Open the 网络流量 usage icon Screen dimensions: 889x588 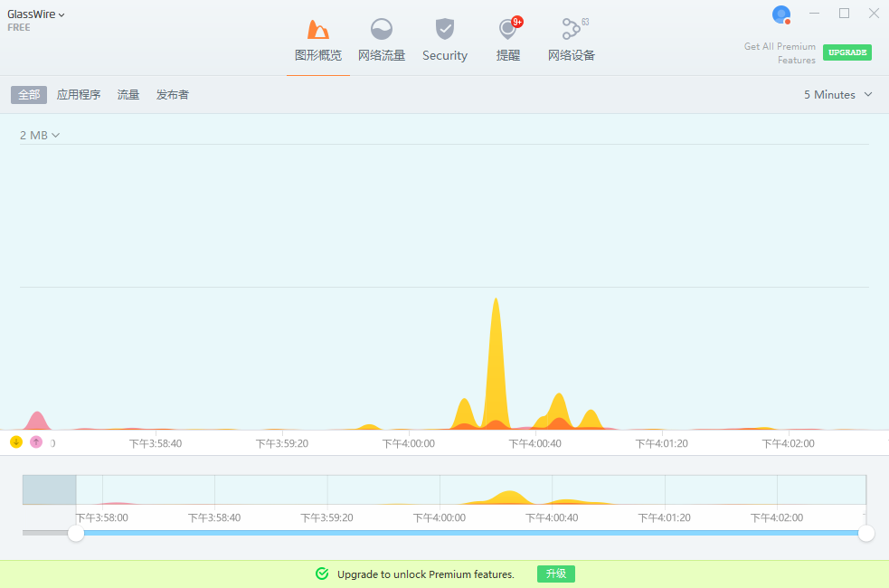pyautogui.click(x=382, y=30)
